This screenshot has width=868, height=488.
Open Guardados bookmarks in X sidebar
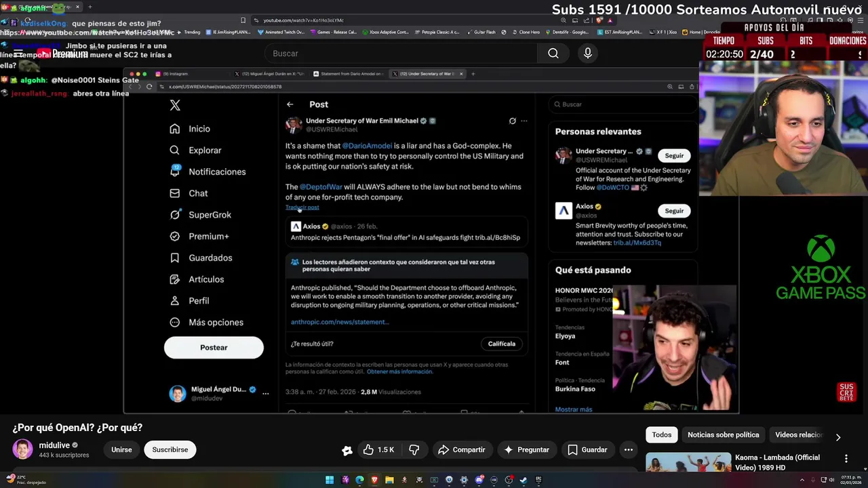tap(201, 258)
